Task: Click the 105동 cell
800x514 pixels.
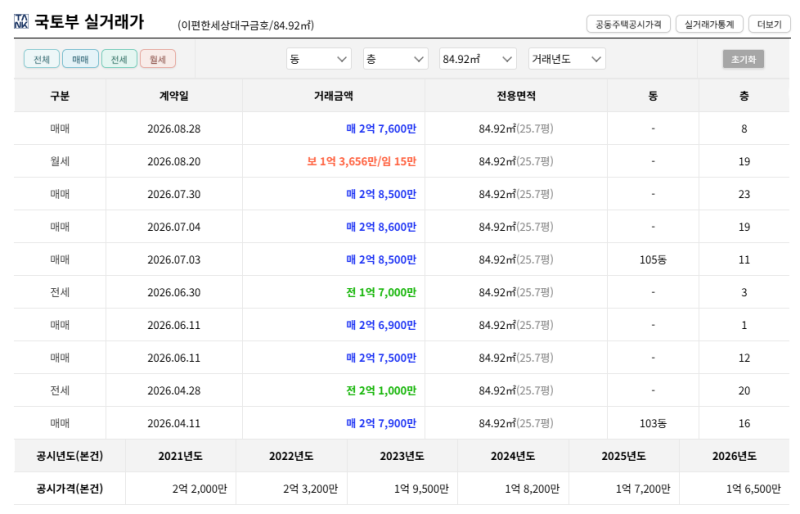Action: point(653,259)
